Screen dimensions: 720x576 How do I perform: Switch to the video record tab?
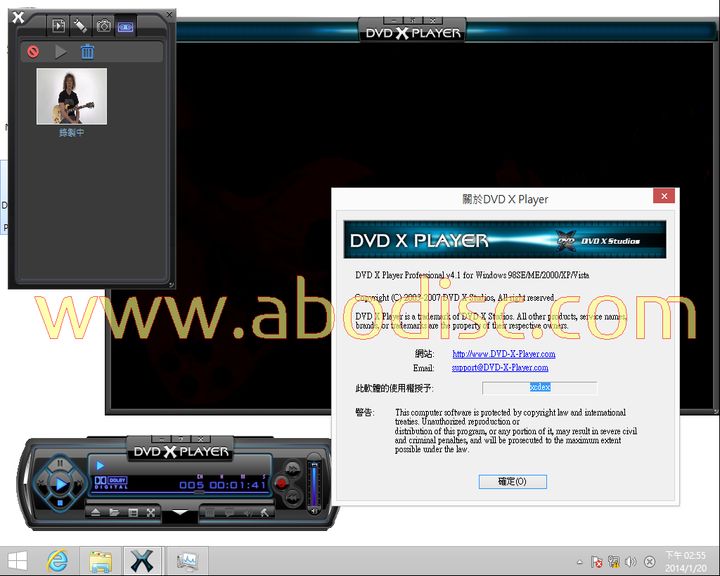pyautogui.click(x=126, y=26)
